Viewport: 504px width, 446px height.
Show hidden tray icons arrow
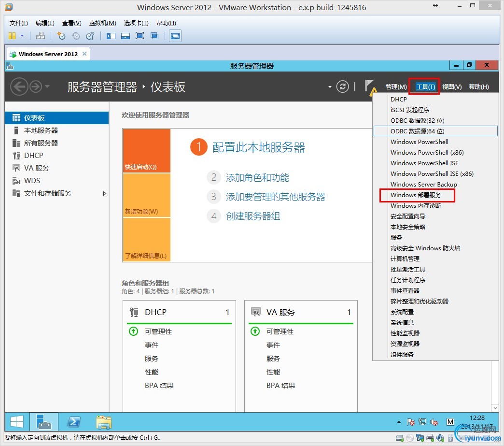tap(399, 422)
